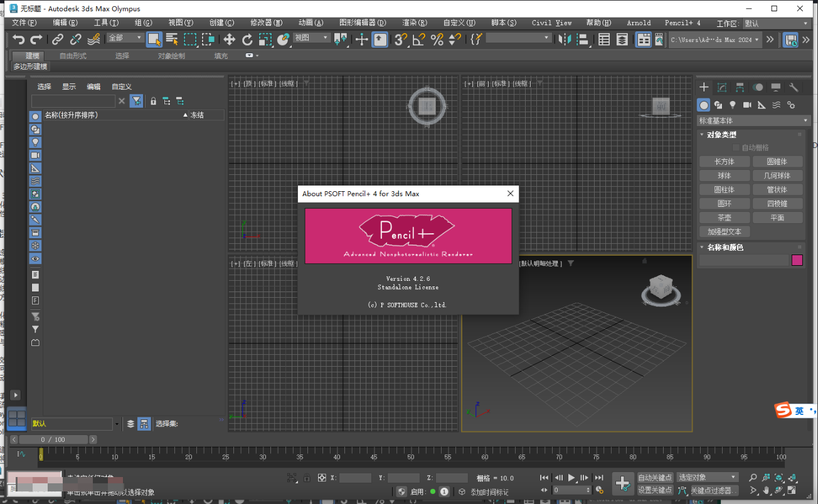Toggle display of cameras in Scene Explorer
The image size is (818, 504).
[x=35, y=155]
